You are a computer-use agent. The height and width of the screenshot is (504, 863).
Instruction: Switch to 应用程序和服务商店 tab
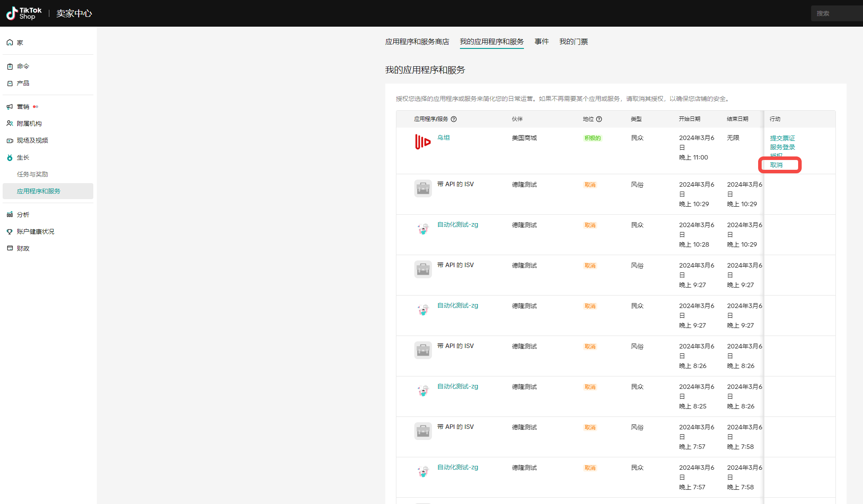417,41
